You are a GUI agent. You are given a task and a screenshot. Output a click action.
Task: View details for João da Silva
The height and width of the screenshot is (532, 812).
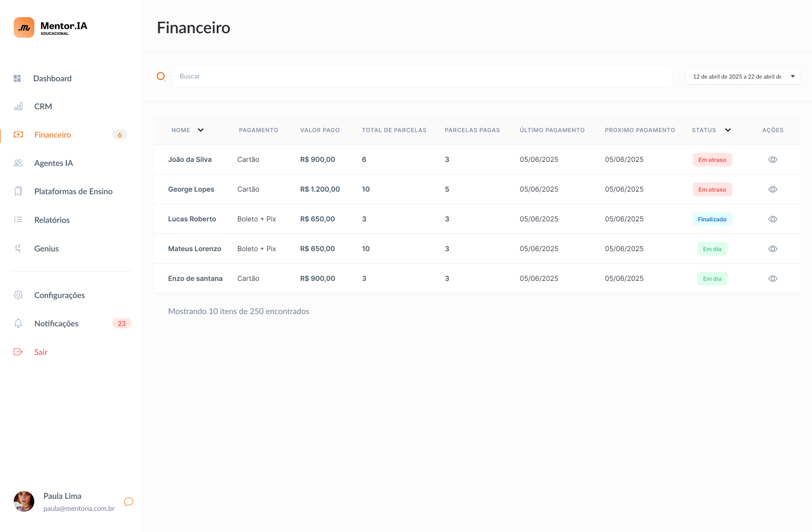773,160
